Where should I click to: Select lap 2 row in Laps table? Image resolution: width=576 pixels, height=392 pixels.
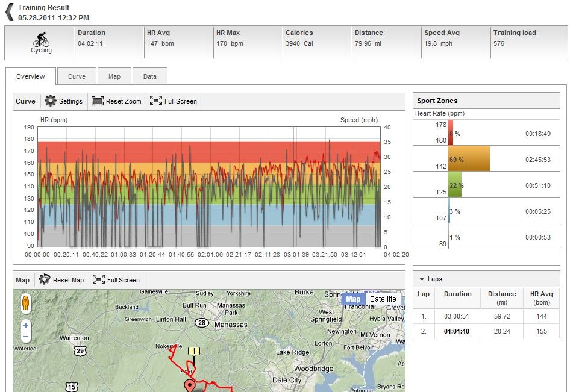(486, 331)
